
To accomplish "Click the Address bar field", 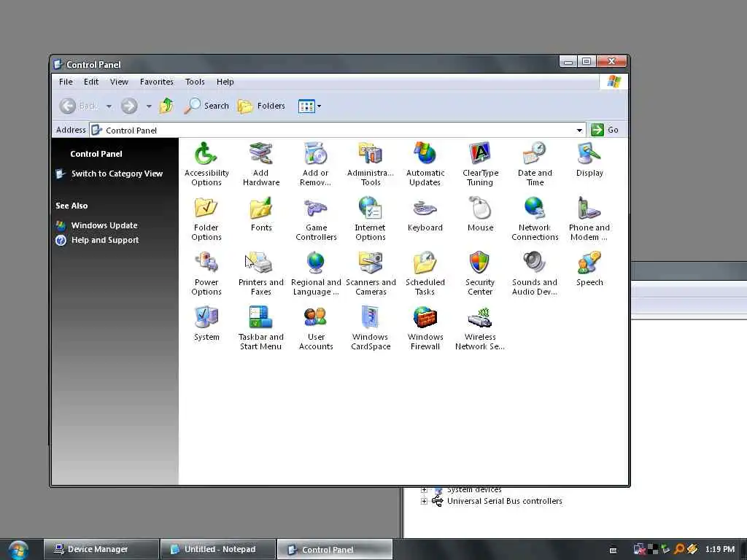I will pyautogui.click(x=337, y=130).
